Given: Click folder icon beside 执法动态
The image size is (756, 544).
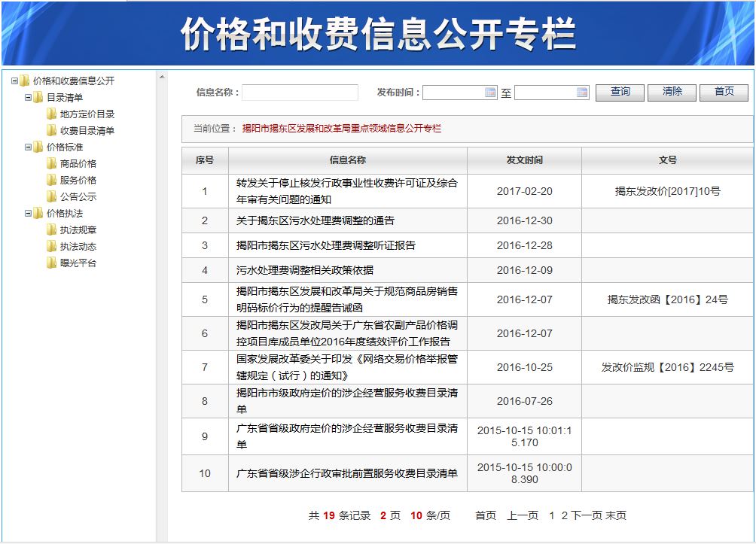Looking at the screenshot, I should 52,246.
